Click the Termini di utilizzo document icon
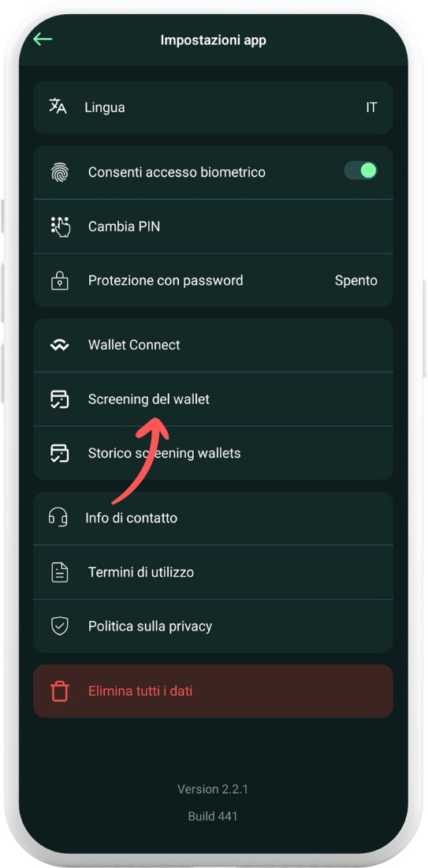Viewport: 428px width, 868px height. pos(60,572)
